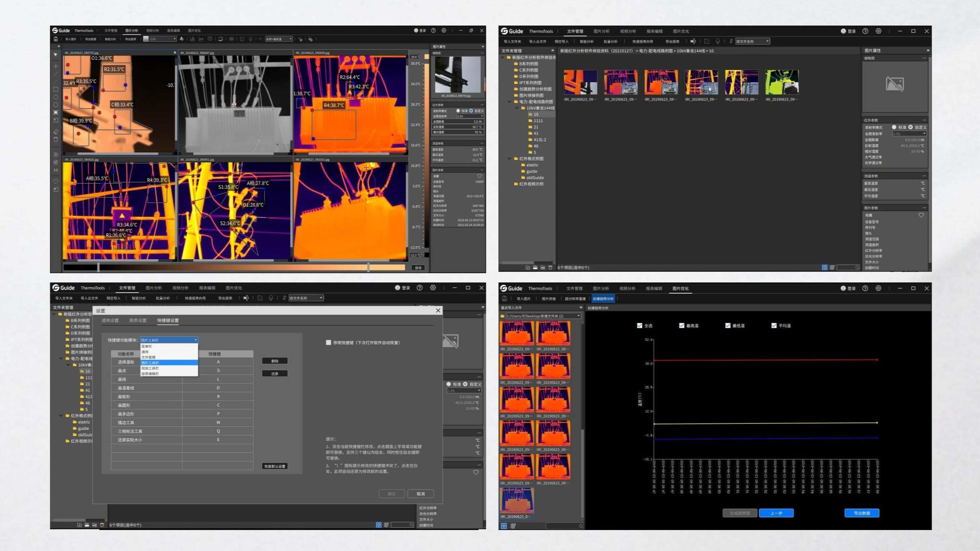Select the arrow cursor tool in the image analysis window

(x=56, y=55)
